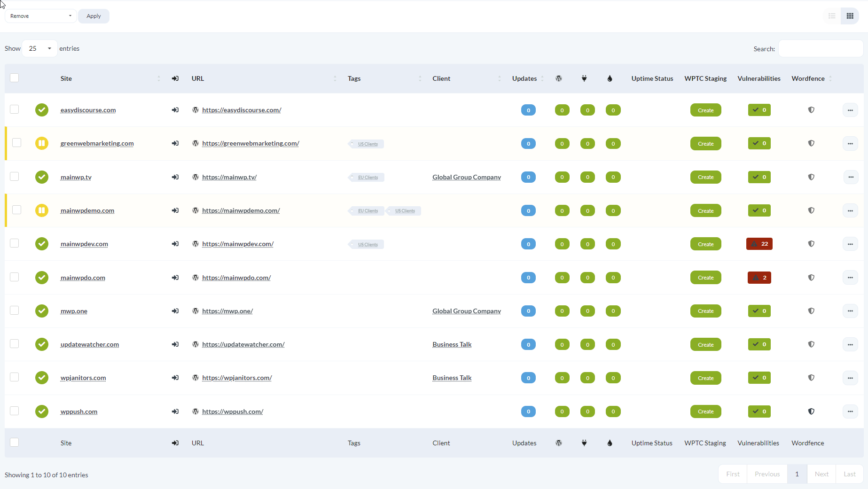Select the mainwpdev.com row checkbox
The width and height of the screenshot is (868, 489).
pyautogui.click(x=15, y=243)
